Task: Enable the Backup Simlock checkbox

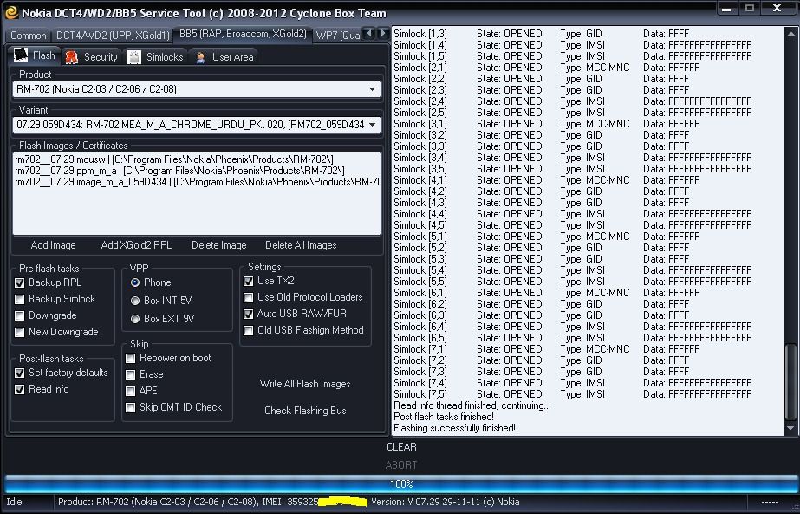Action: point(20,299)
